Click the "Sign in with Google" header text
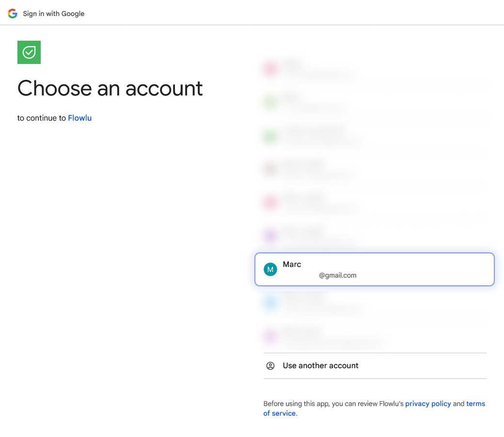The height and width of the screenshot is (437, 504). [x=54, y=14]
